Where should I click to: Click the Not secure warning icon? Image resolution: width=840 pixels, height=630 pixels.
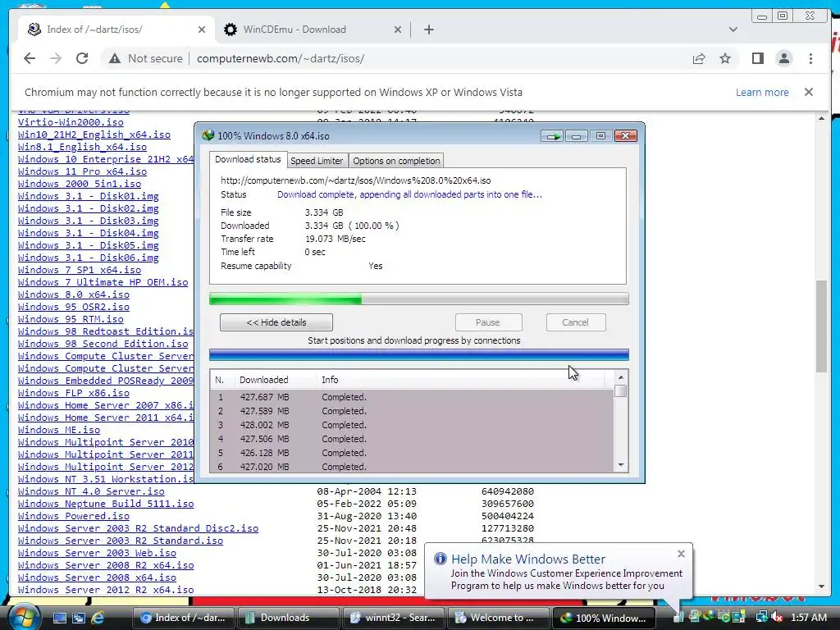(x=115, y=58)
